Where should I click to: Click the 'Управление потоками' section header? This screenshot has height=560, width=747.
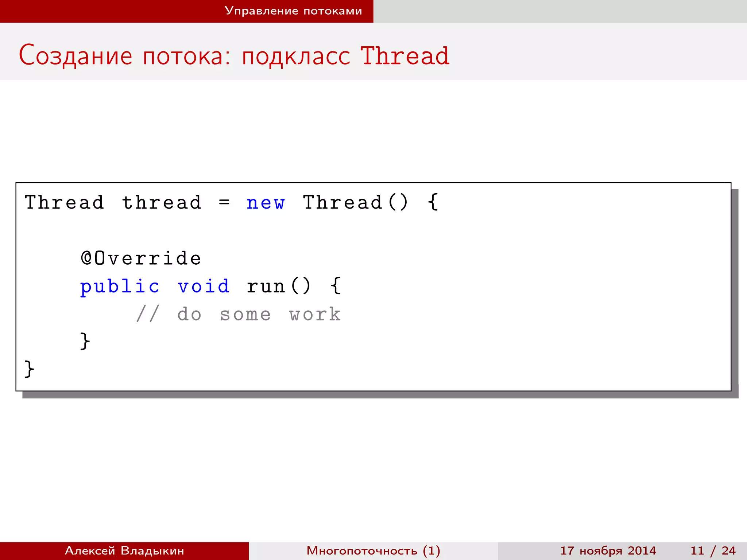tap(293, 11)
